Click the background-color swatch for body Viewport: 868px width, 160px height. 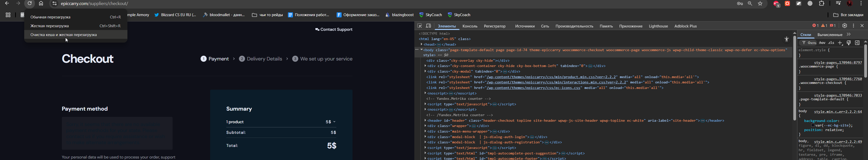point(812,125)
